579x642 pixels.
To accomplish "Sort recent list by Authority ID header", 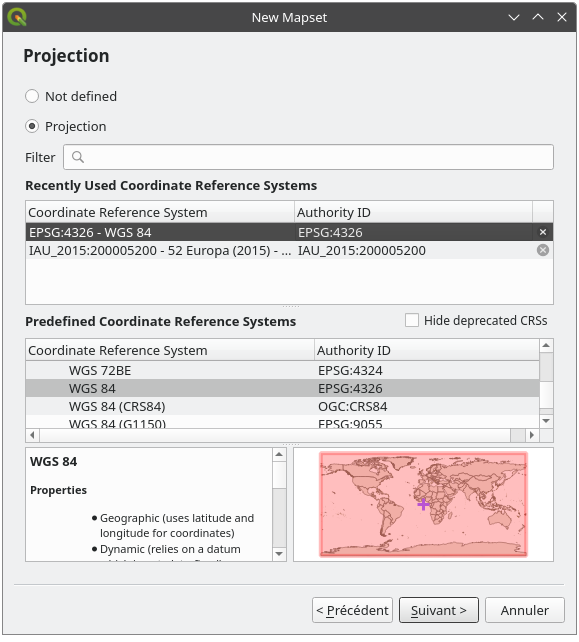I will tap(413, 212).
